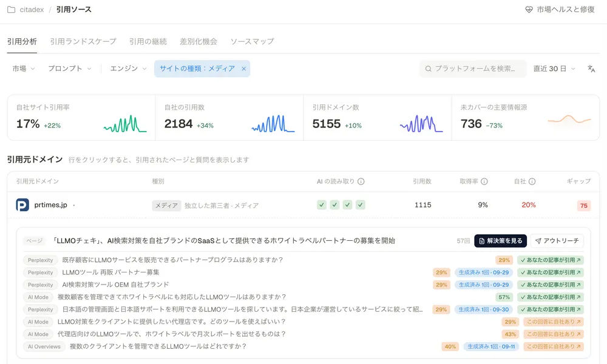The height and width of the screenshot is (364, 607).
Task: Switch to the 引用ランドスケープ tab
Action: click(x=83, y=41)
